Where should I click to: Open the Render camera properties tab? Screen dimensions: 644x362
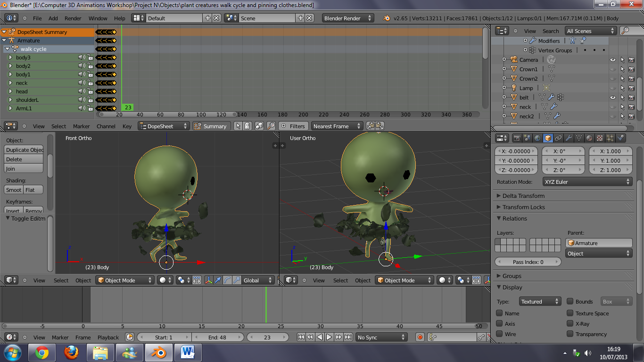(x=517, y=138)
